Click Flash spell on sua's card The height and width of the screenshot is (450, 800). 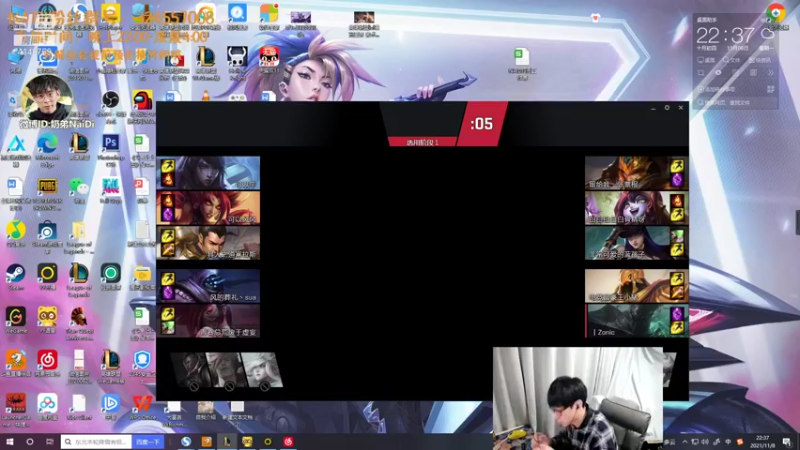coord(168,279)
